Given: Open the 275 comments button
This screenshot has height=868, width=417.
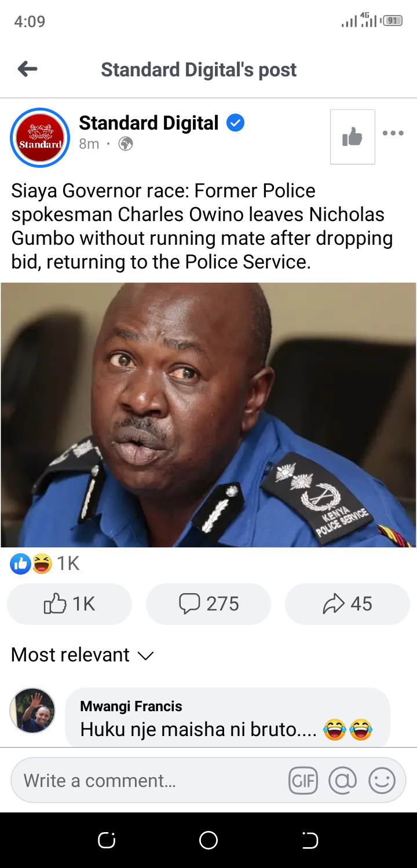Looking at the screenshot, I should tap(209, 604).
